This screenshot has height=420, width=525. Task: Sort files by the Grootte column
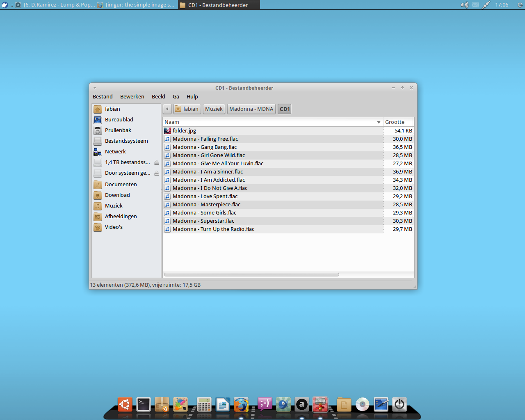[398, 122]
